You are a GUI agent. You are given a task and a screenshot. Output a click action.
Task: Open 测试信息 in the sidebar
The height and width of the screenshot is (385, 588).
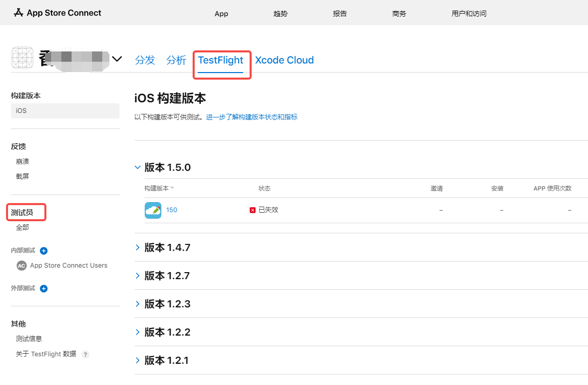point(29,339)
